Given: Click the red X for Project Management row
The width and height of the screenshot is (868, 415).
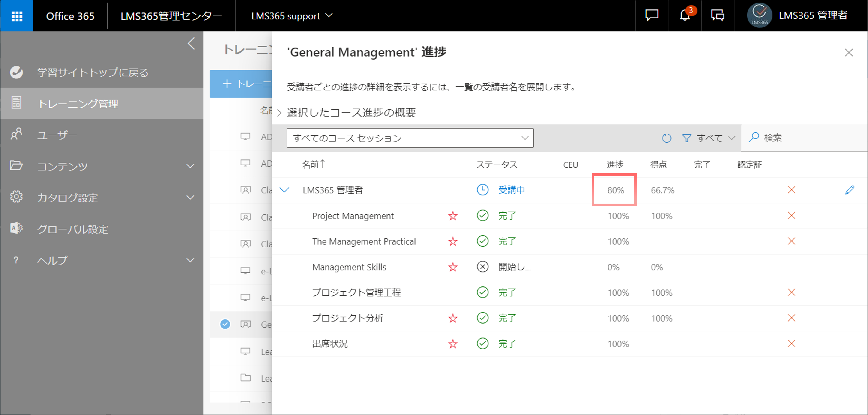Looking at the screenshot, I should 791,215.
